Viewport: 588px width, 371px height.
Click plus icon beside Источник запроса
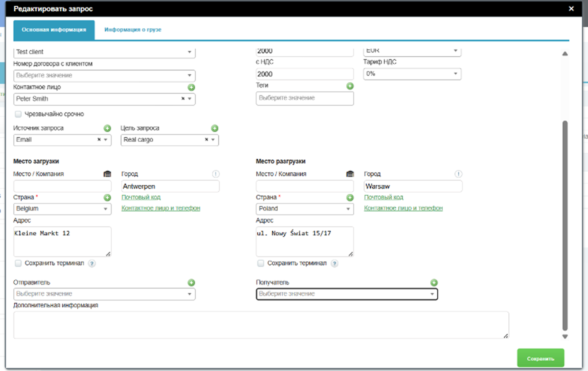pos(107,128)
